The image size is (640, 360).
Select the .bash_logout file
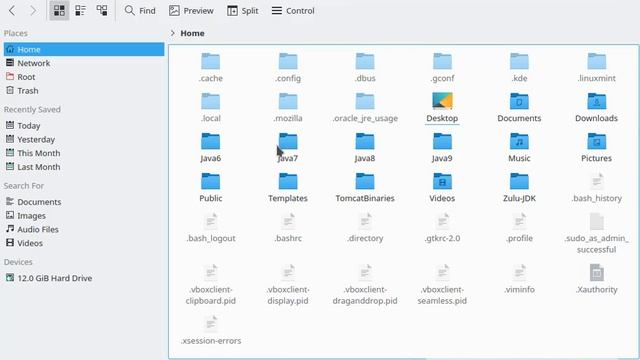(x=211, y=227)
